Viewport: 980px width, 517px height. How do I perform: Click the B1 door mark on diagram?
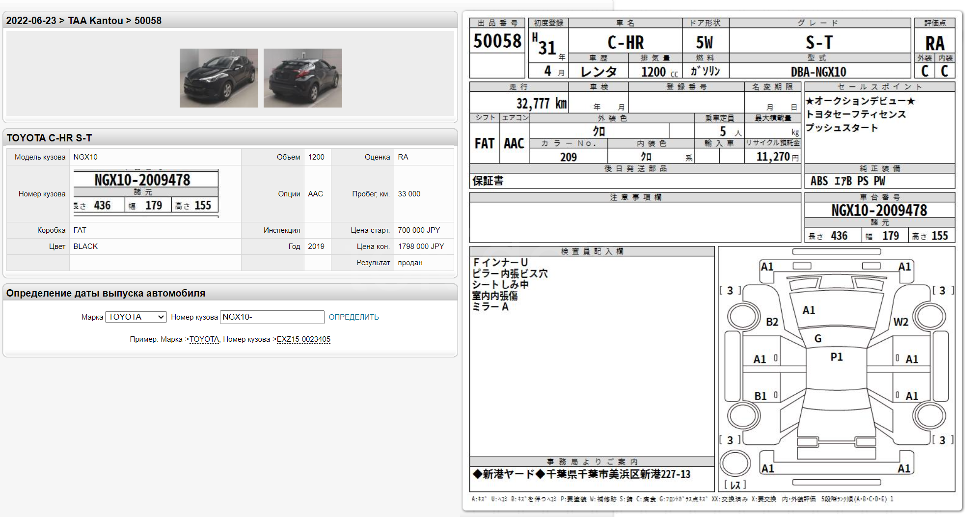(x=761, y=396)
